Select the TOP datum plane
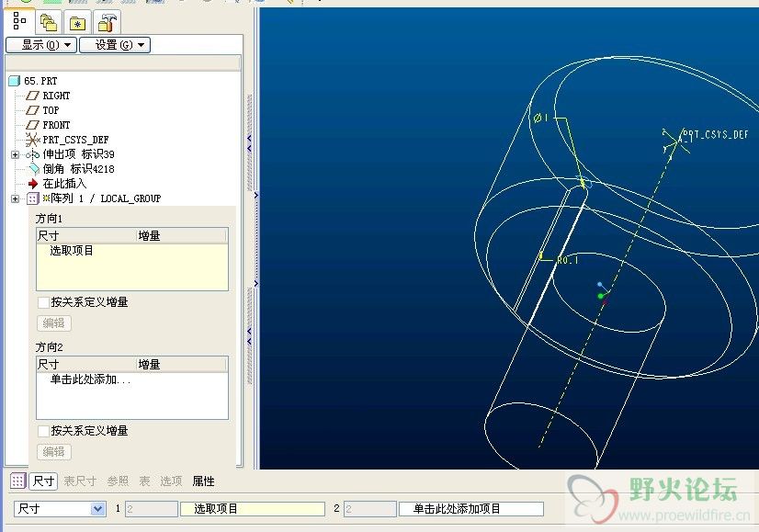Image resolution: width=759 pixels, height=532 pixels. pyautogui.click(x=51, y=110)
